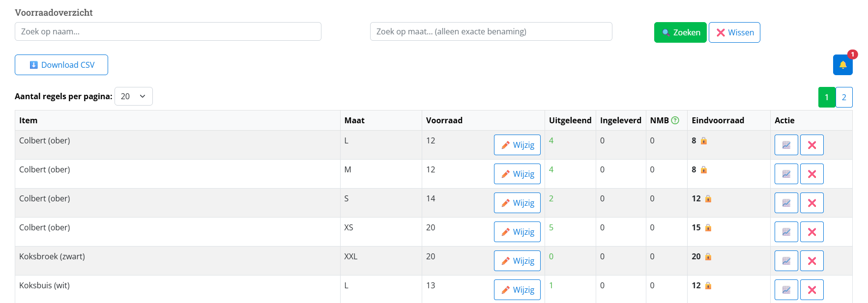Click the 'Zoek op maat' input field
868x303 pixels.
pyautogui.click(x=491, y=31)
